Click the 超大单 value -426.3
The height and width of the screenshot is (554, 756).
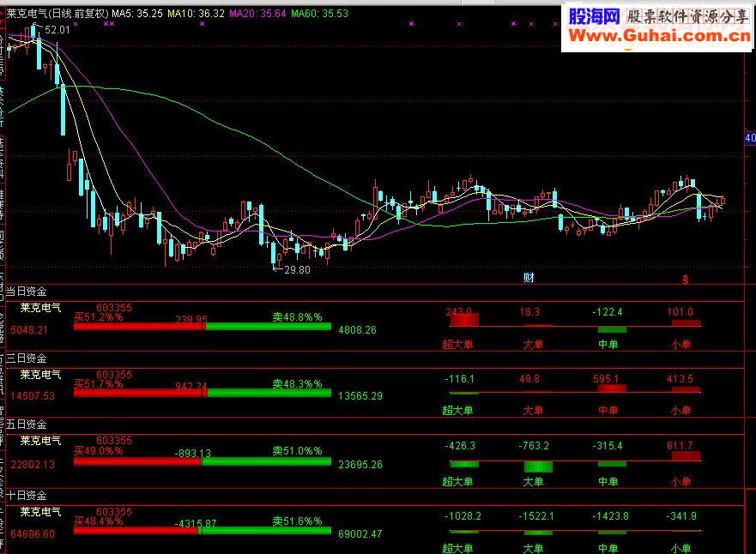(x=460, y=446)
